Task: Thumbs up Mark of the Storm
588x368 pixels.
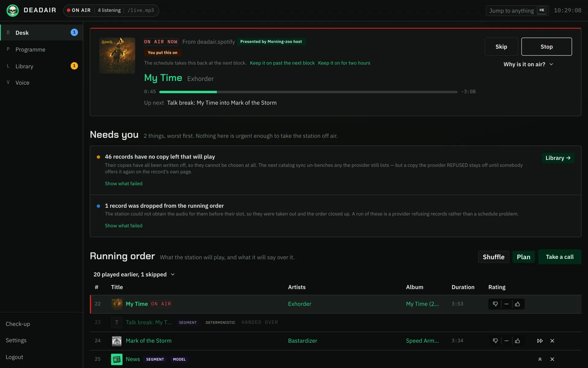Action: 518,341
